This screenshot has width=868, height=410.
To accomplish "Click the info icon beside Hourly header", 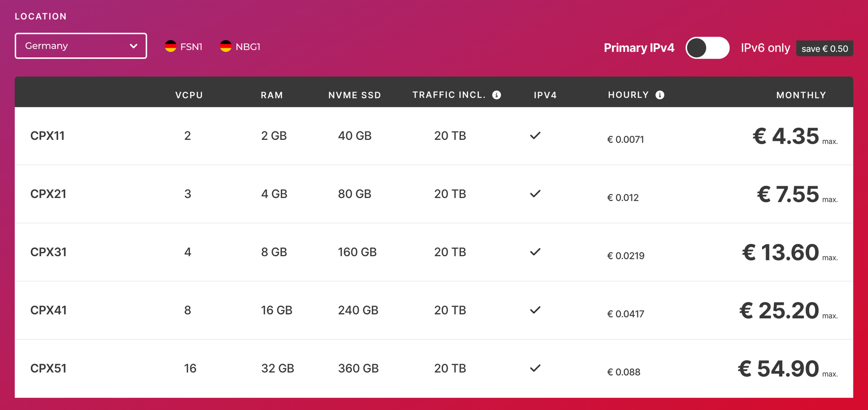I will (x=660, y=95).
